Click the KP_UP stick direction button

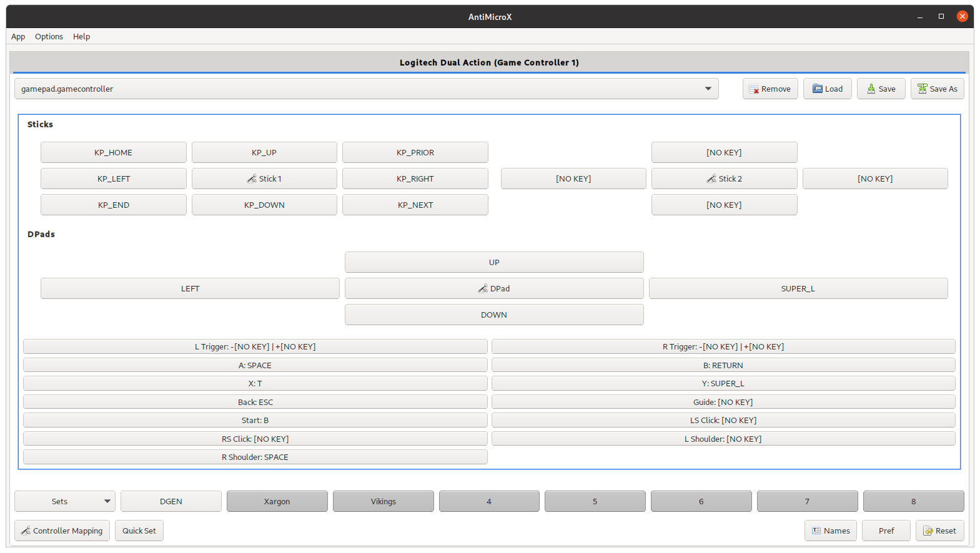pos(264,152)
